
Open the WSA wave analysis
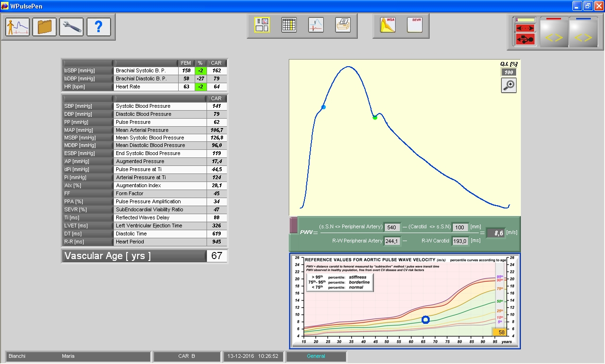point(388,25)
